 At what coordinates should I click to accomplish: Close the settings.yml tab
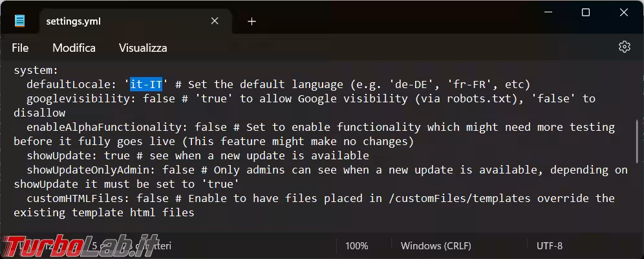[x=215, y=21]
